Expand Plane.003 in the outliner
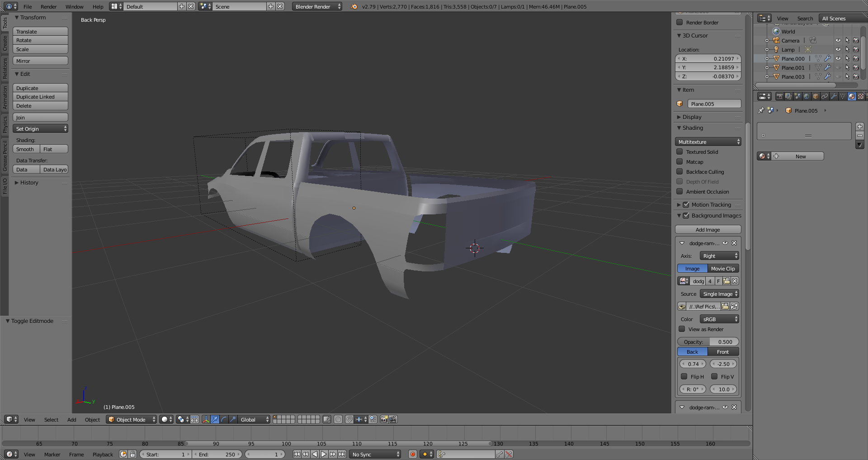Screen dimensions: 868x460 pos(767,76)
